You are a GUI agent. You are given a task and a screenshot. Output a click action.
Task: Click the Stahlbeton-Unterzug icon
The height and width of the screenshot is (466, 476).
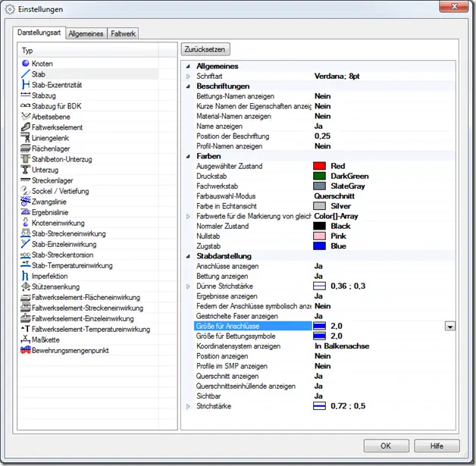coord(26,158)
